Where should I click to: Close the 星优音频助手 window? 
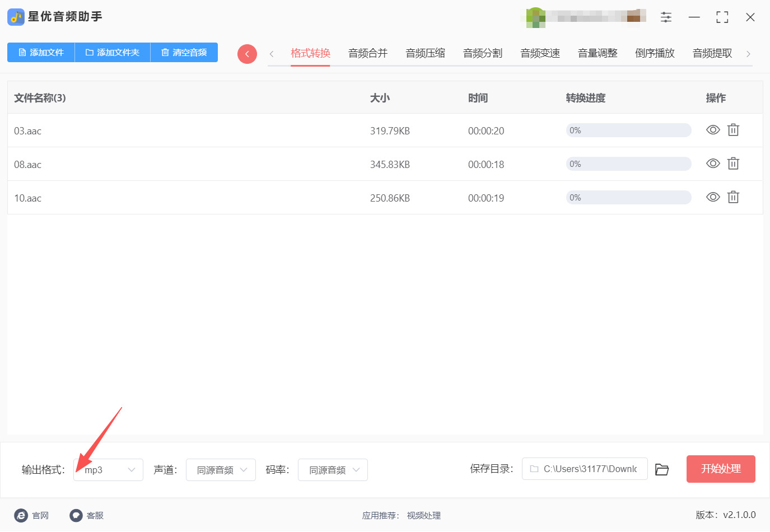click(x=750, y=17)
